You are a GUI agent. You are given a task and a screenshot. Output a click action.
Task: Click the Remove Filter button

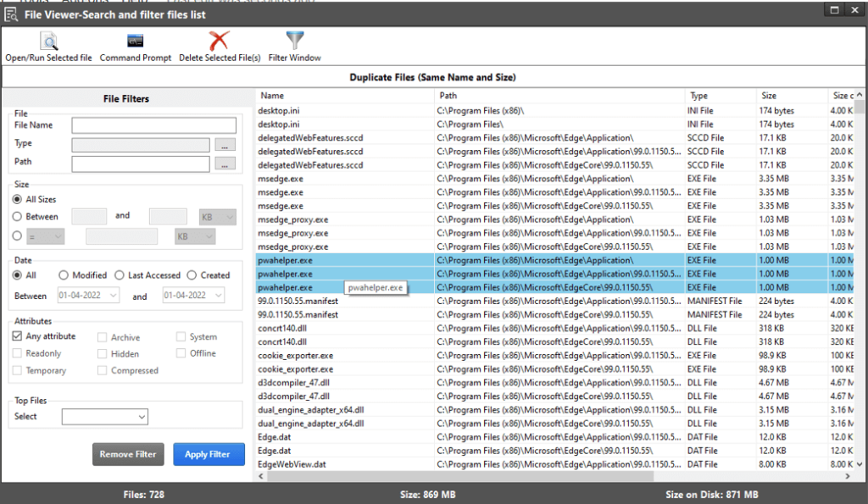pyautogui.click(x=128, y=454)
